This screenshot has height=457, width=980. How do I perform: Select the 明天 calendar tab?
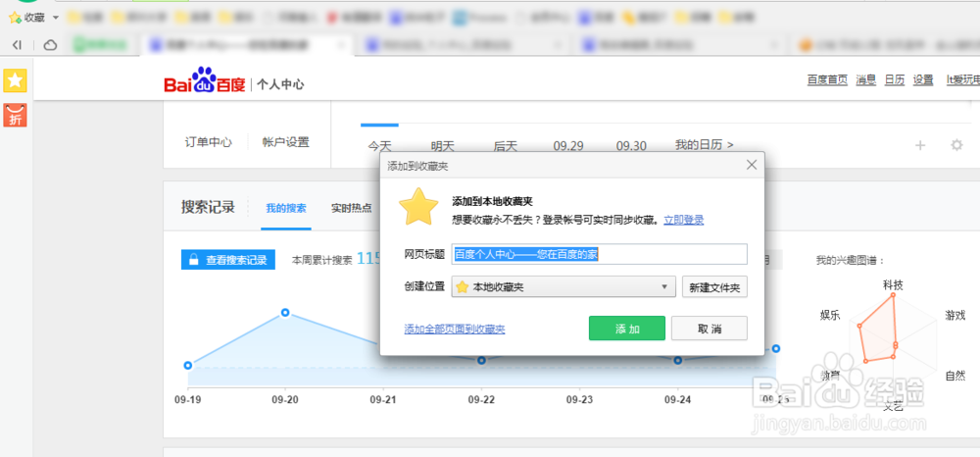(443, 146)
